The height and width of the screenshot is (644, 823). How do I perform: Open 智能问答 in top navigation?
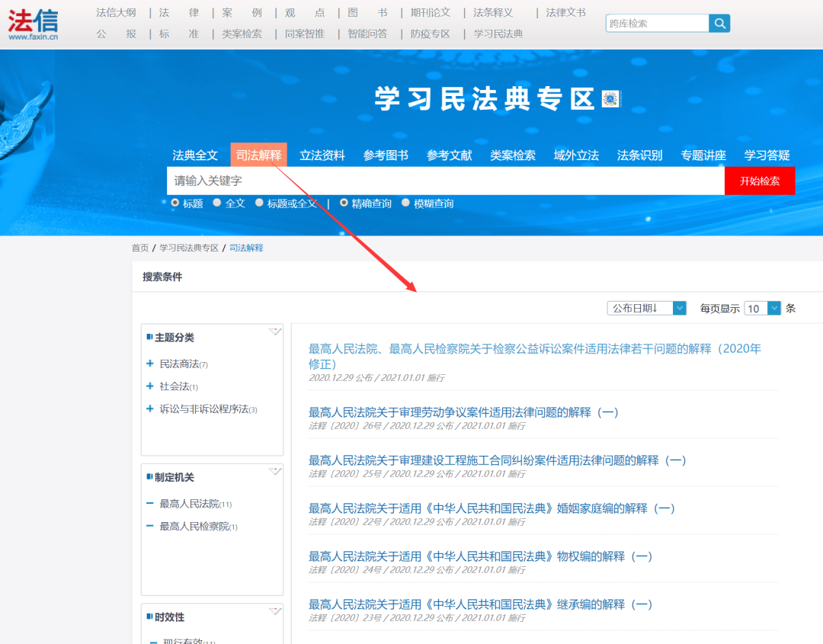367,34
